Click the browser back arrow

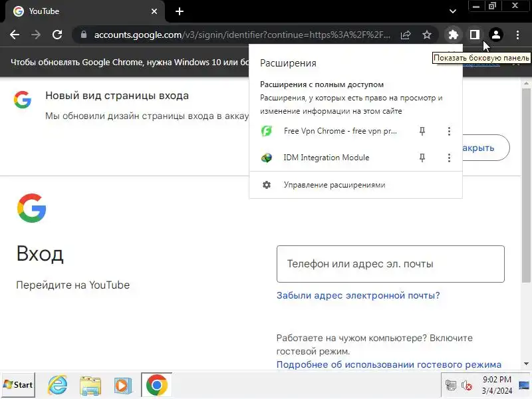pos(15,35)
